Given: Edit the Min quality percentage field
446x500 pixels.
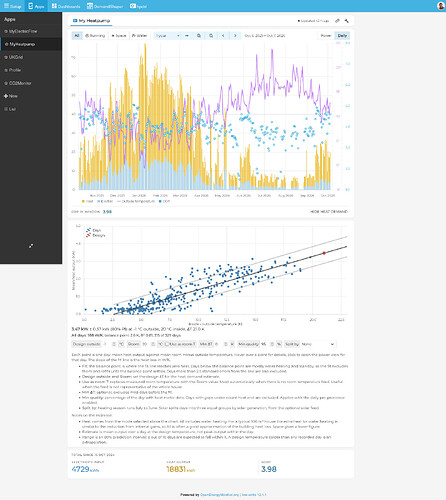Looking at the screenshot, I should tap(268, 344).
